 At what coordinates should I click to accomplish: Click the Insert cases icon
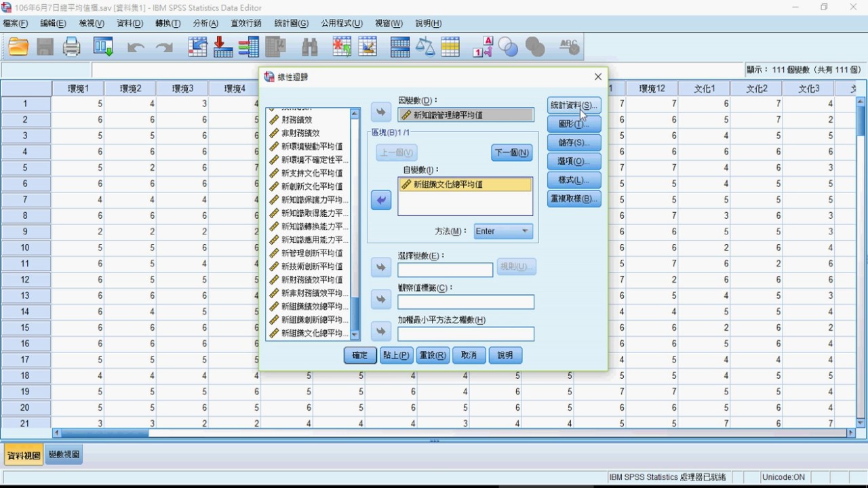coord(342,47)
